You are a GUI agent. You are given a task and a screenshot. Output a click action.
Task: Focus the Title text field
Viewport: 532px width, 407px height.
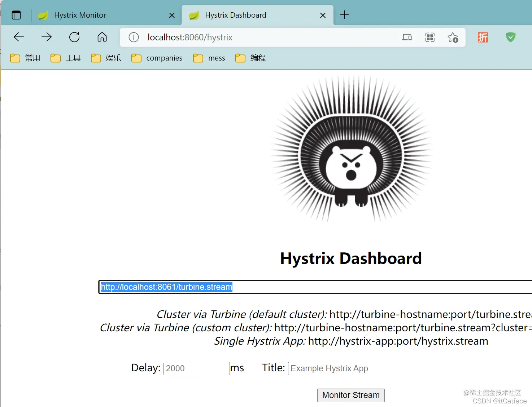point(410,368)
